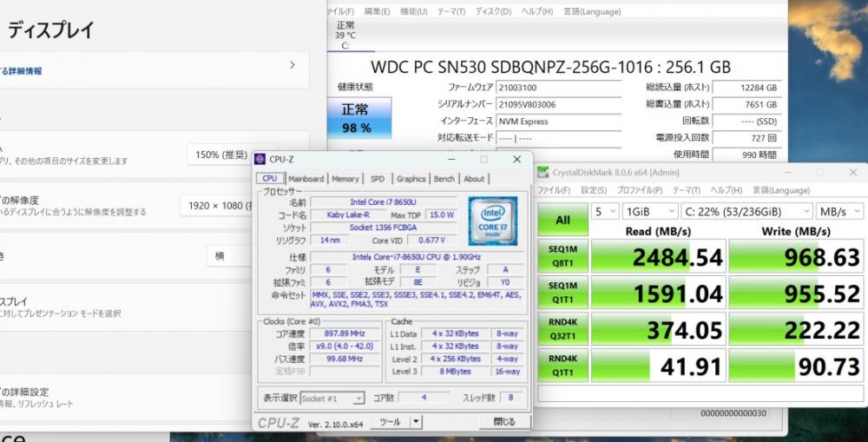Viewport: 868px width, 442px height.
Task: Click the firmware field 21003100
Action: click(x=558, y=88)
